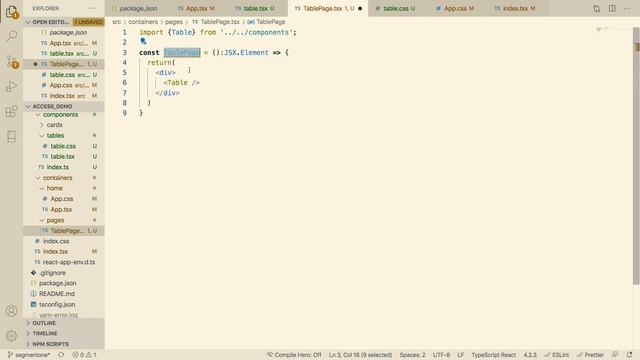Click the containers breadcrumb
640x360 pixels.
click(x=143, y=22)
